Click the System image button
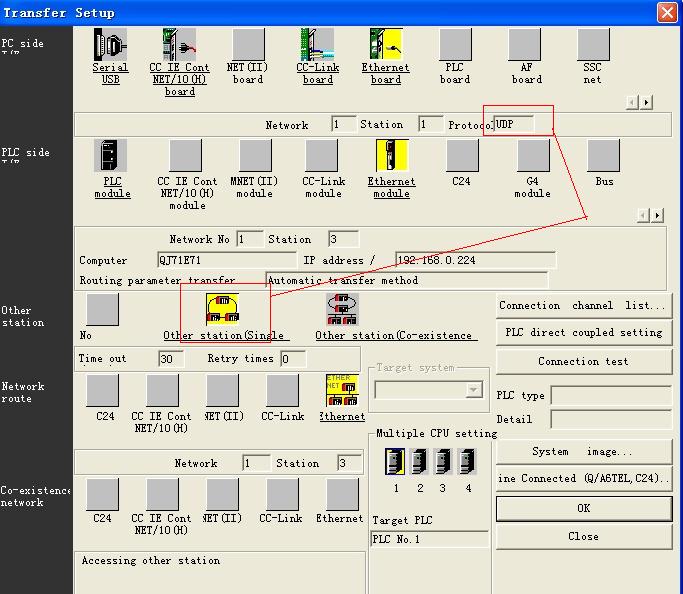The width and height of the screenshot is (683, 594). [x=583, y=451]
